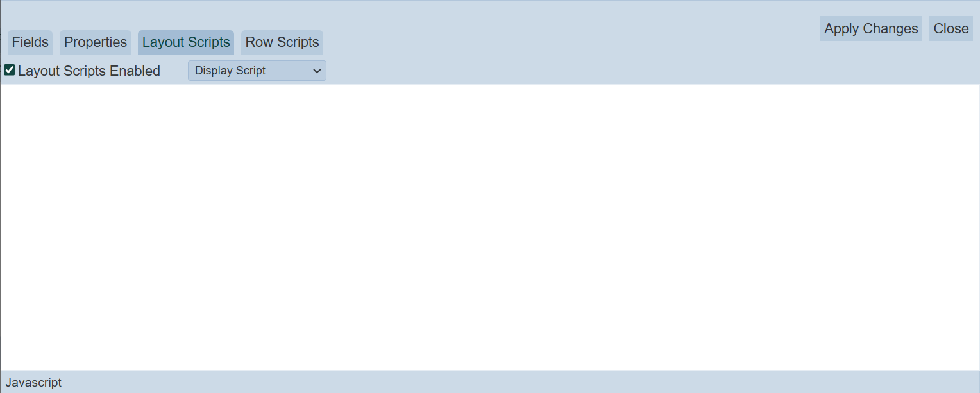Switch to the Fields tab
The image size is (980, 393).
click(x=30, y=42)
